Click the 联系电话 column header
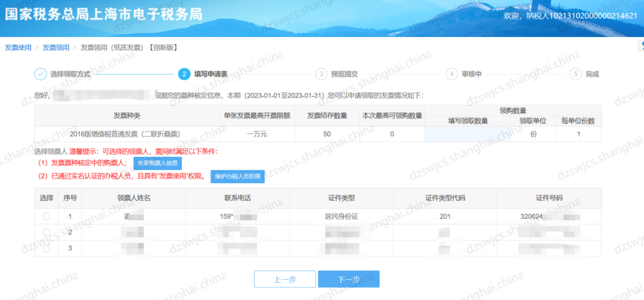The image size is (644, 300). [x=237, y=198]
